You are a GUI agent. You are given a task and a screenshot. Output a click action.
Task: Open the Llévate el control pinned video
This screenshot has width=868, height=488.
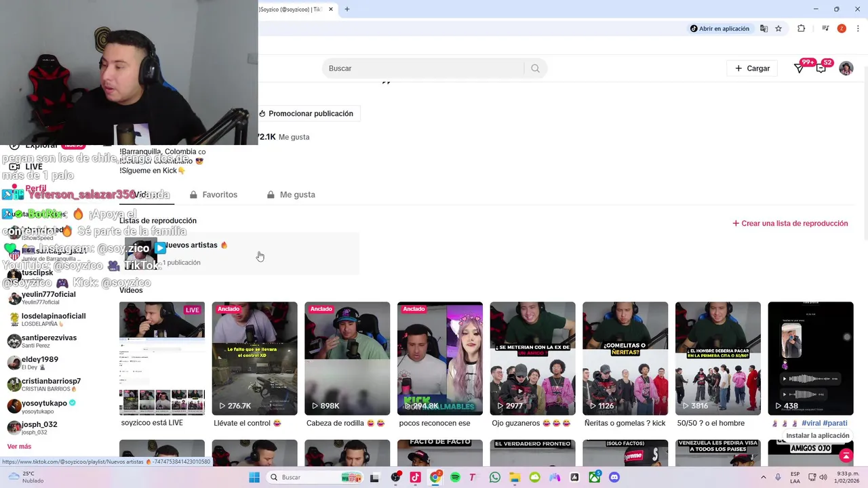(254, 359)
